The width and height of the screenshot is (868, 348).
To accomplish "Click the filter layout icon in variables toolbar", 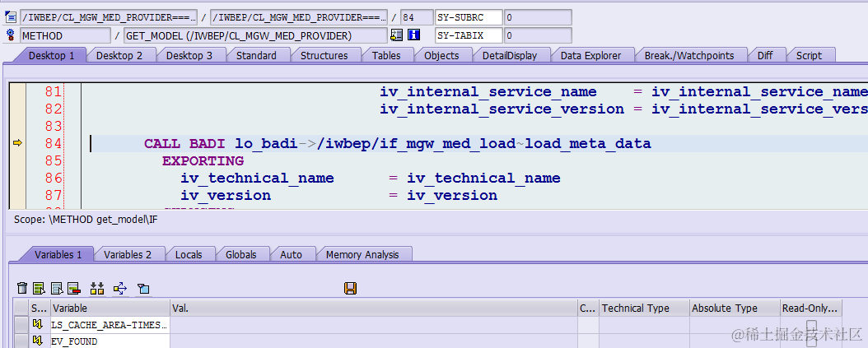I will (x=143, y=288).
